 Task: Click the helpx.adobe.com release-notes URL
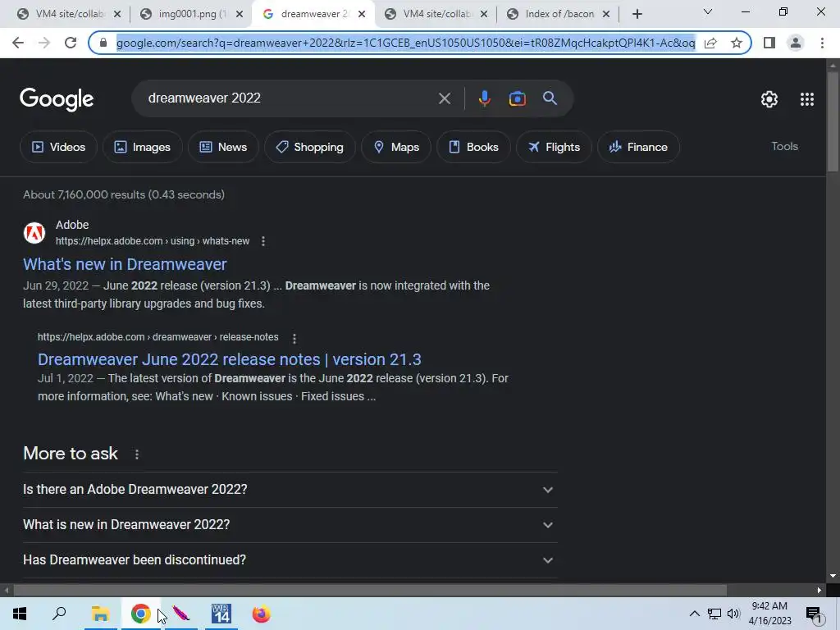click(158, 337)
